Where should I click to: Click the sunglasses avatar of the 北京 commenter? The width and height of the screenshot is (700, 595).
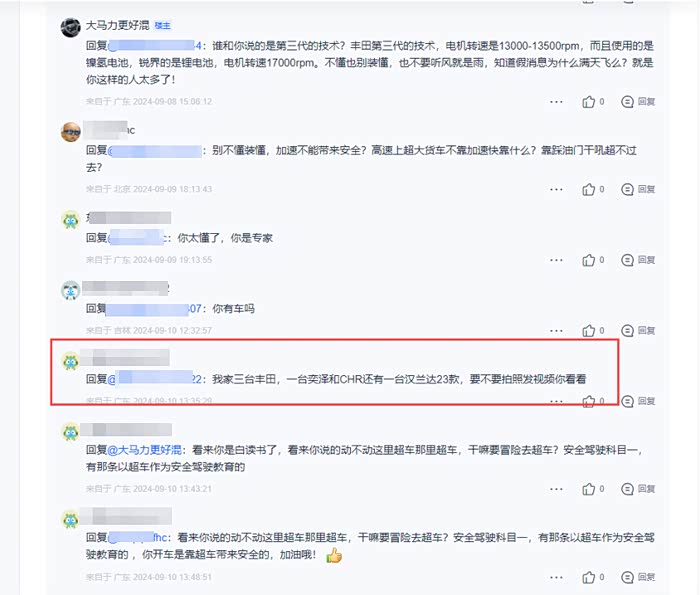(70, 132)
